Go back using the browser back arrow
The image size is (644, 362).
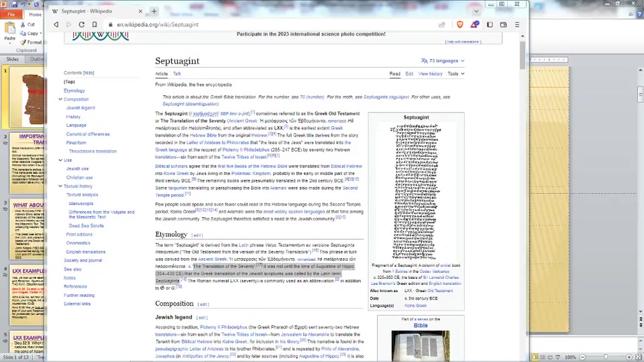(x=56, y=25)
